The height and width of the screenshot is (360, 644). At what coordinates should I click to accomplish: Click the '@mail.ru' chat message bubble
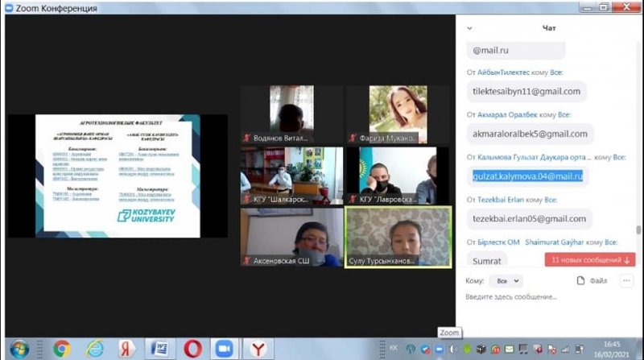point(516,50)
